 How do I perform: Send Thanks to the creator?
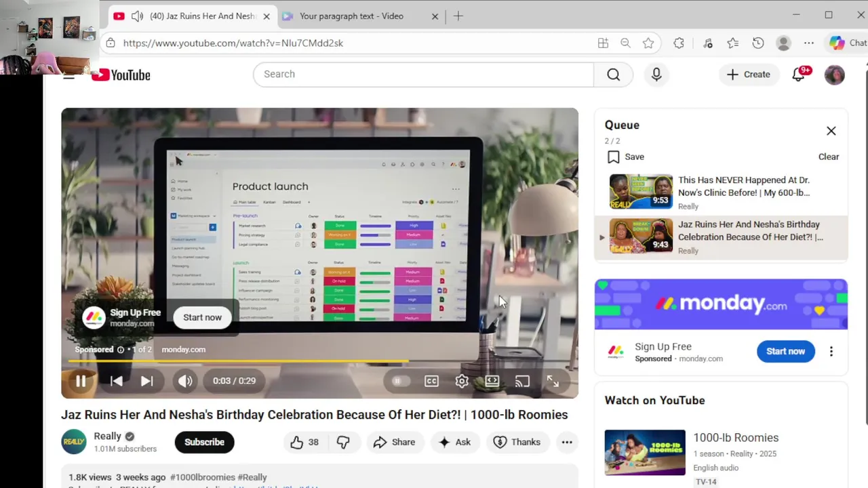(517, 442)
